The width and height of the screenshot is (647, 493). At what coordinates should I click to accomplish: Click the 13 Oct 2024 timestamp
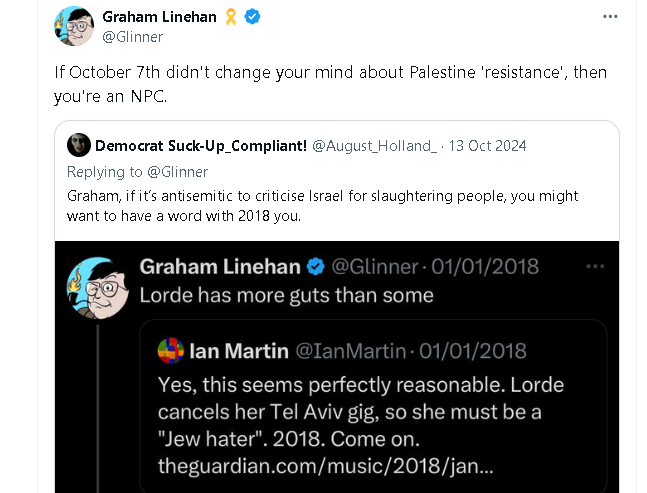click(x=487, y=146)
